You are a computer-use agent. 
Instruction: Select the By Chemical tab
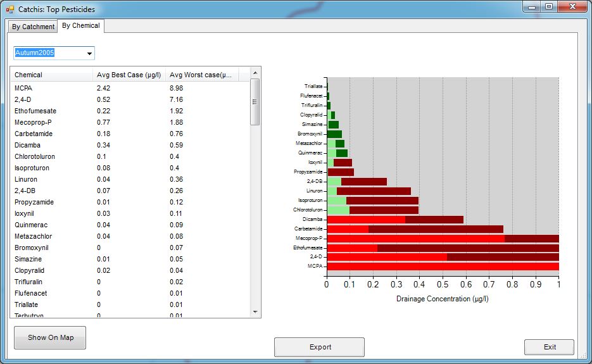click(x=80, y=25)
